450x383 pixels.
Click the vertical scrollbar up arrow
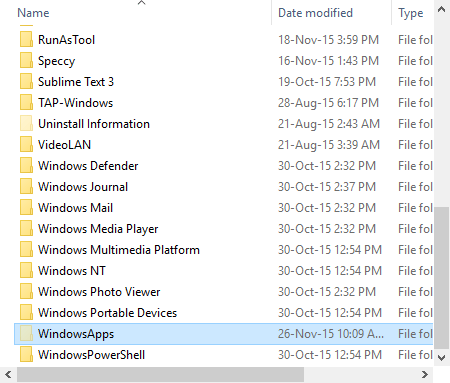pos(441,9)
